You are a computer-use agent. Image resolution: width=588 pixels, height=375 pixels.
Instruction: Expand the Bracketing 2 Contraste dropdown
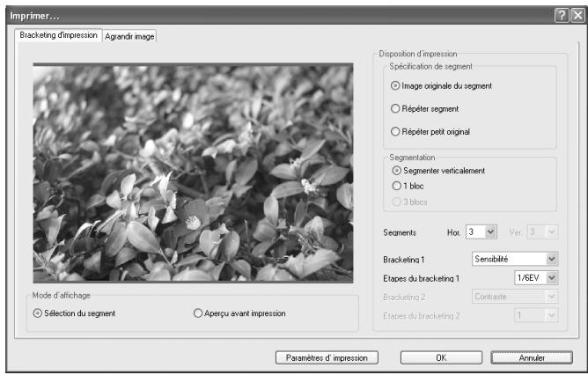coord(515,297)
